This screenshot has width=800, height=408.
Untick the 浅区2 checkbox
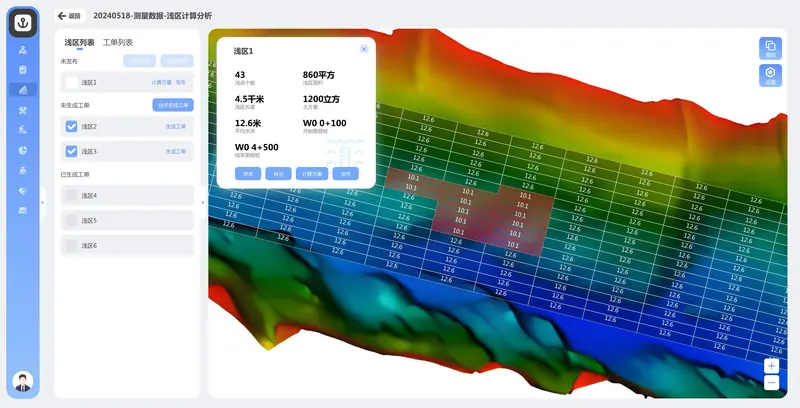click(71, 126)
